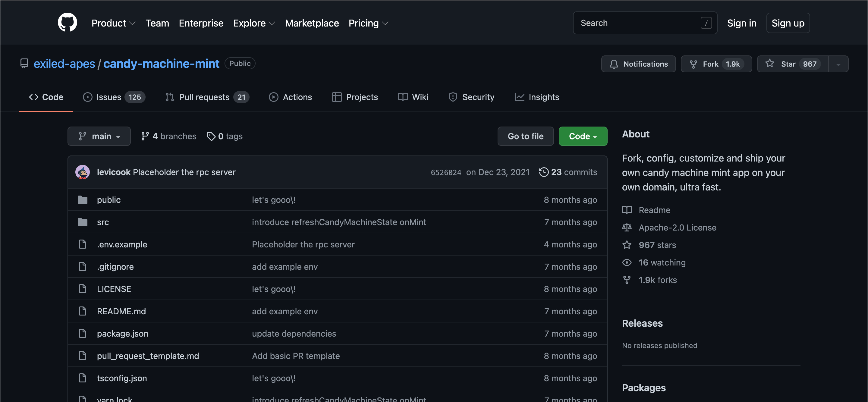This screenshot has height=402, width=868.
Task: Expand the Explore menu
Action: pyautogui.click(x=254, y=23)
